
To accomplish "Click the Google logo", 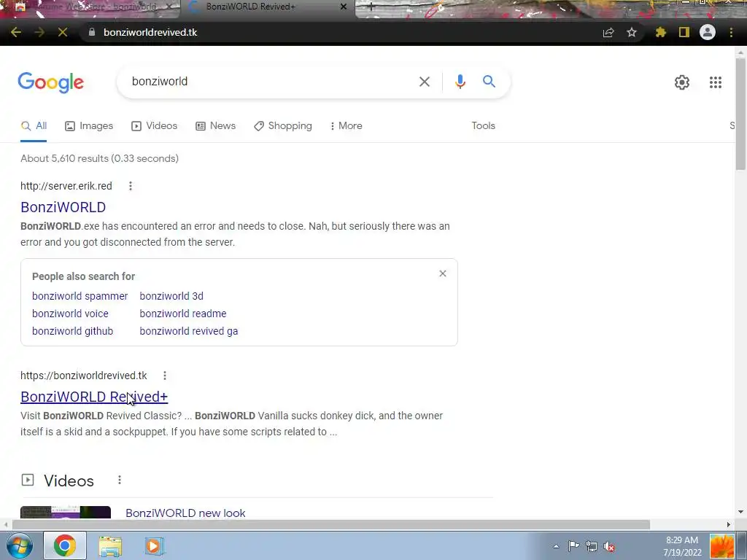I will pyautogui.click(x=51, y=83).
